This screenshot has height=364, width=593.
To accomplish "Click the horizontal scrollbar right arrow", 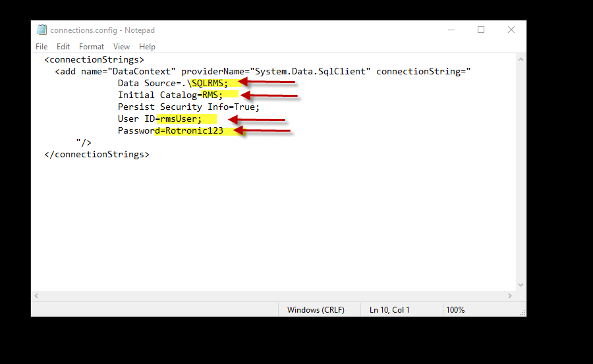I will point(510,296).
